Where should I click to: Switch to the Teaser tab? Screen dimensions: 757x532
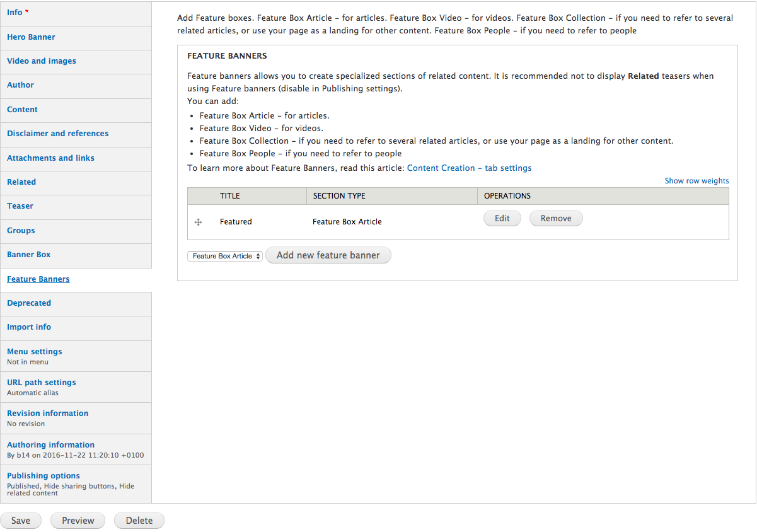point(20,206)
